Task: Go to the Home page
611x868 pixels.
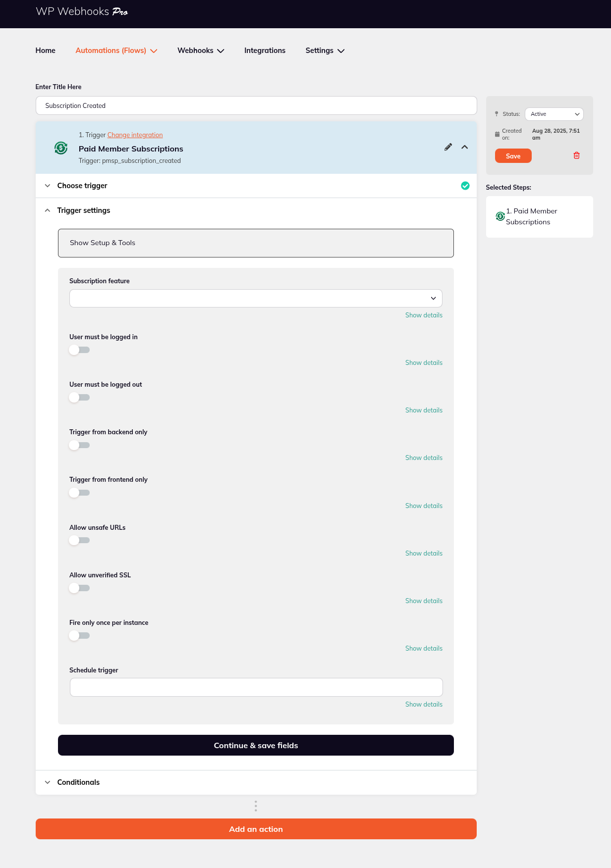Action: click(46, 51)
